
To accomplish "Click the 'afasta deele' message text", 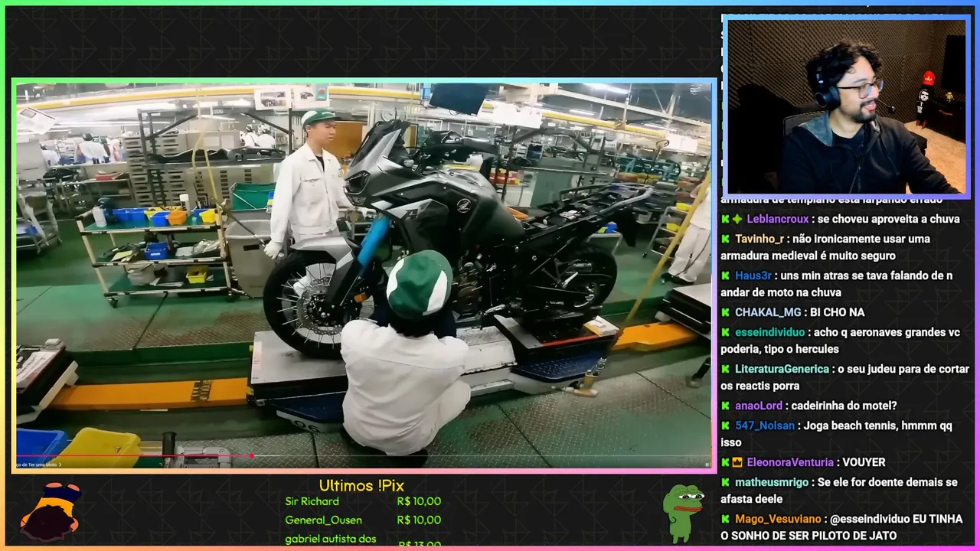I will click(x=751, y=499).
